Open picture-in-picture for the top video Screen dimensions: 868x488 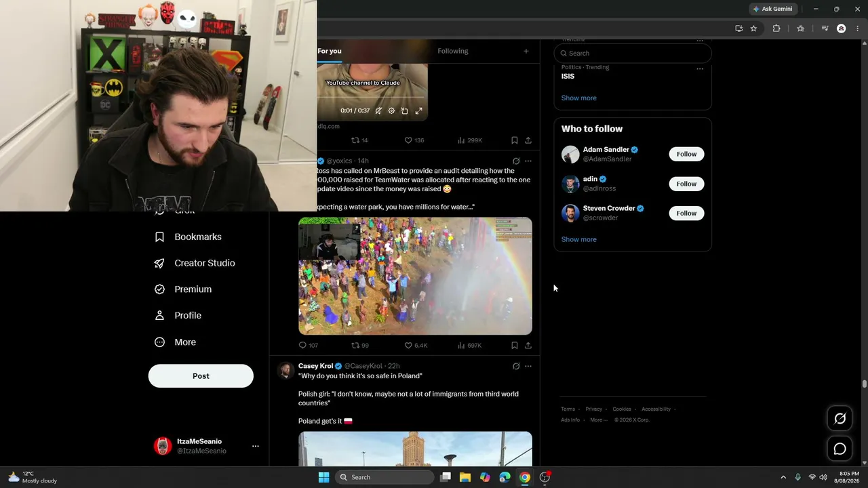[404, 110]
